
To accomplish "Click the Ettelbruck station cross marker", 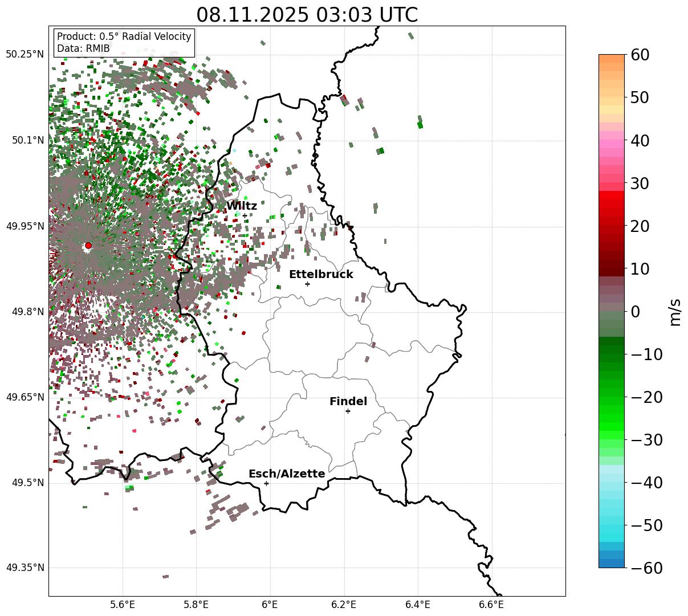I will pyautogui.click(x=307, y=284).
